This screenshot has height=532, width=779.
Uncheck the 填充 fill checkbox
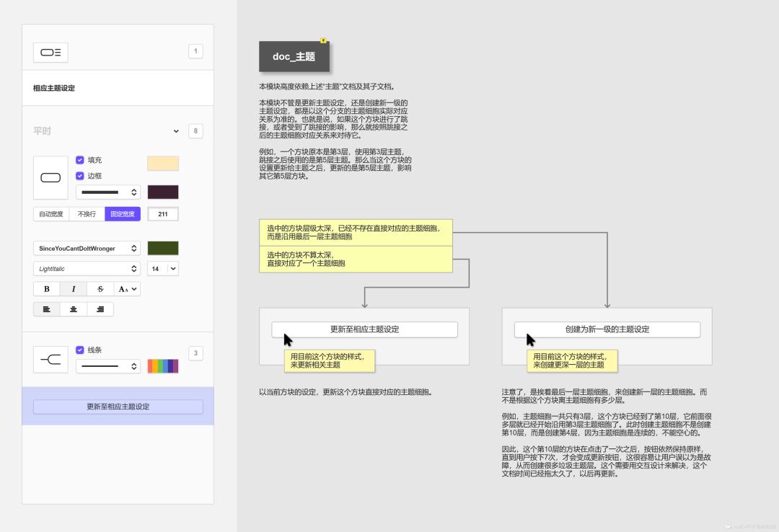click(79, 160)
